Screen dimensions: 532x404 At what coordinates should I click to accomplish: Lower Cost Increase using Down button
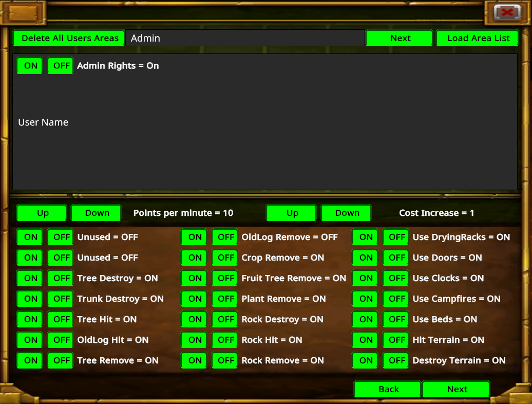tap(347, 213)
